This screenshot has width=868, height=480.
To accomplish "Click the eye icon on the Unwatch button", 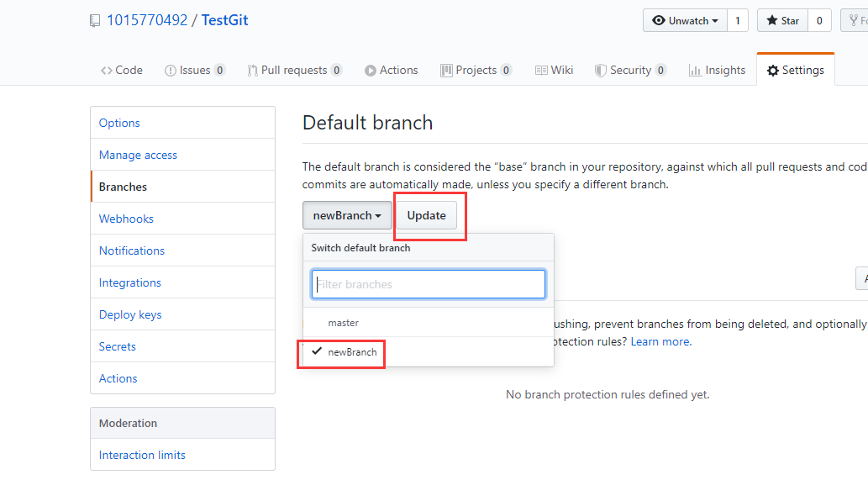I will (658, 20).
